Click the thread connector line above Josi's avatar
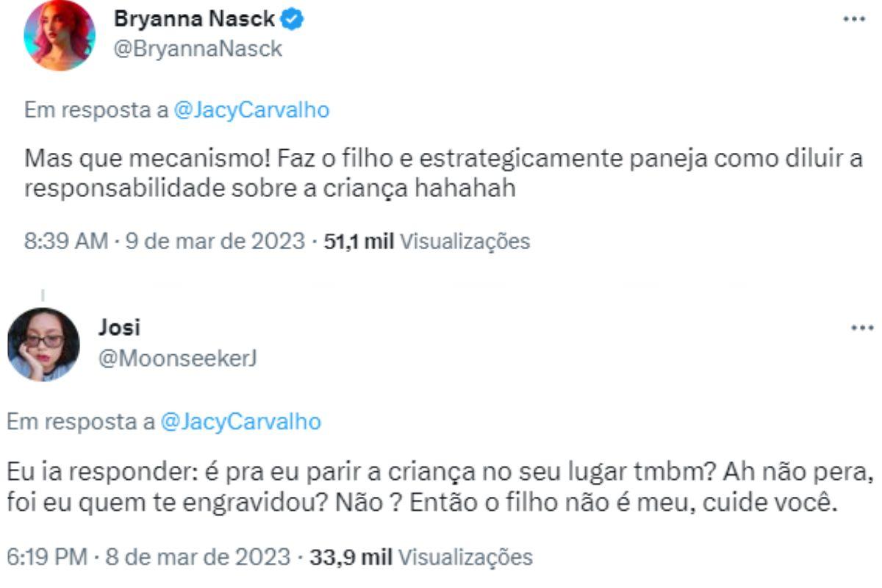The height and width of the screenshot is (588, 882). [x=42, y=295]
